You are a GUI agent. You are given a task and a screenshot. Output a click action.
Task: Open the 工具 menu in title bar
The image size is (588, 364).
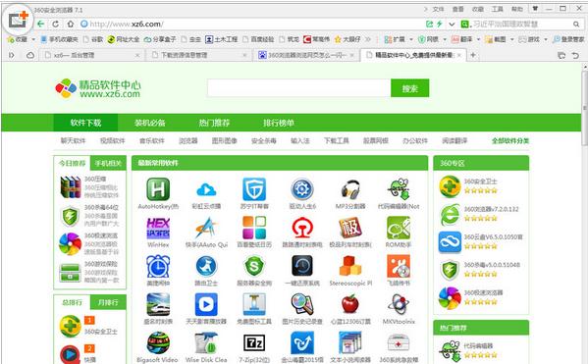498,10
